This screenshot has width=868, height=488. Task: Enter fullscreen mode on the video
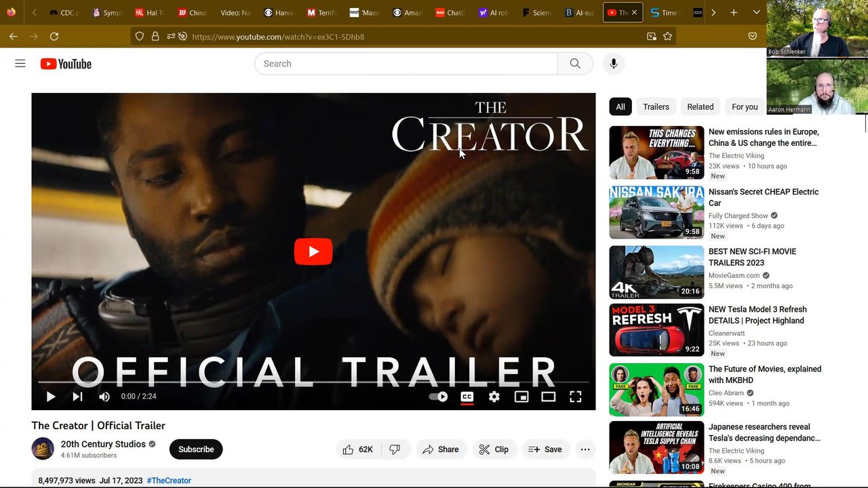click(575, 397)
